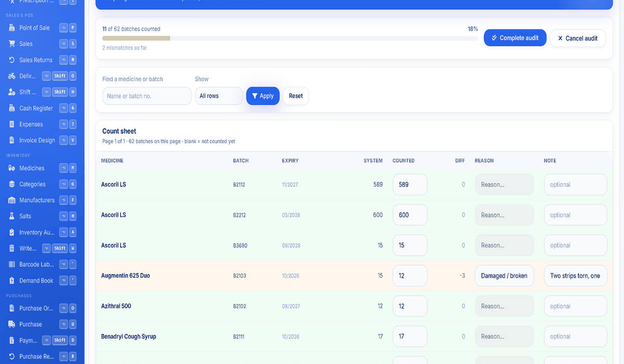This screenshot has height=364, width=624.
Task: Change Damaged / broken reason for Augmentin
Action: click(x=504, y=276)
